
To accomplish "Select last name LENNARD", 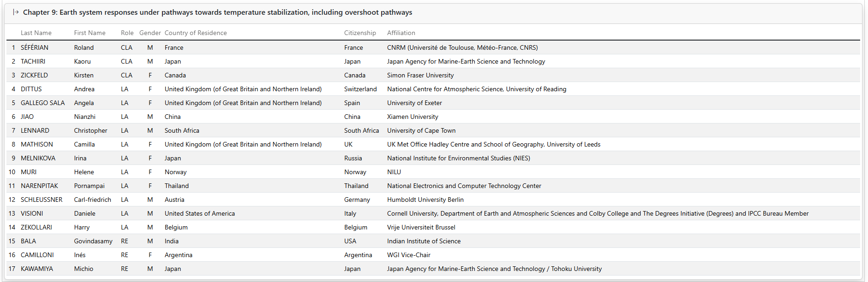I will pos(35,130).
